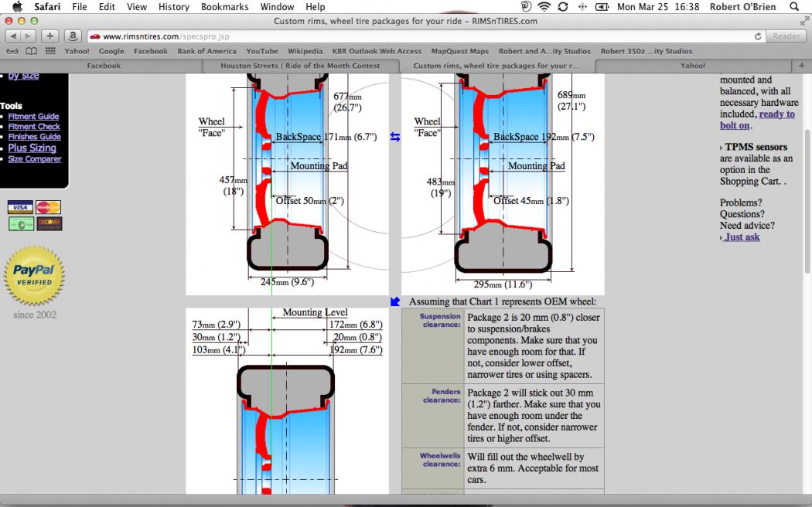Switch to the Houston Streets tab
812x507 pixels.
click(300, 66)
